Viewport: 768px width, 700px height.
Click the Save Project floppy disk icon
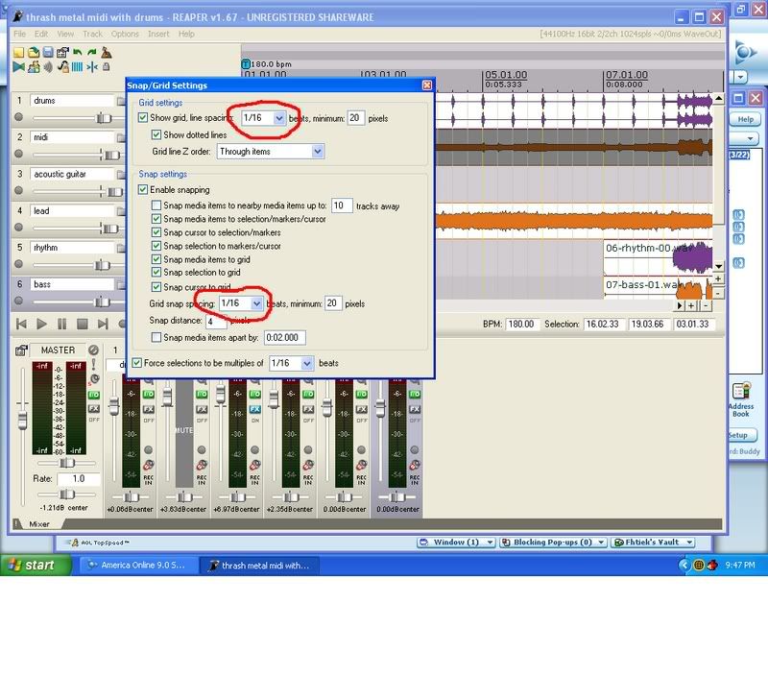(48, 53)
